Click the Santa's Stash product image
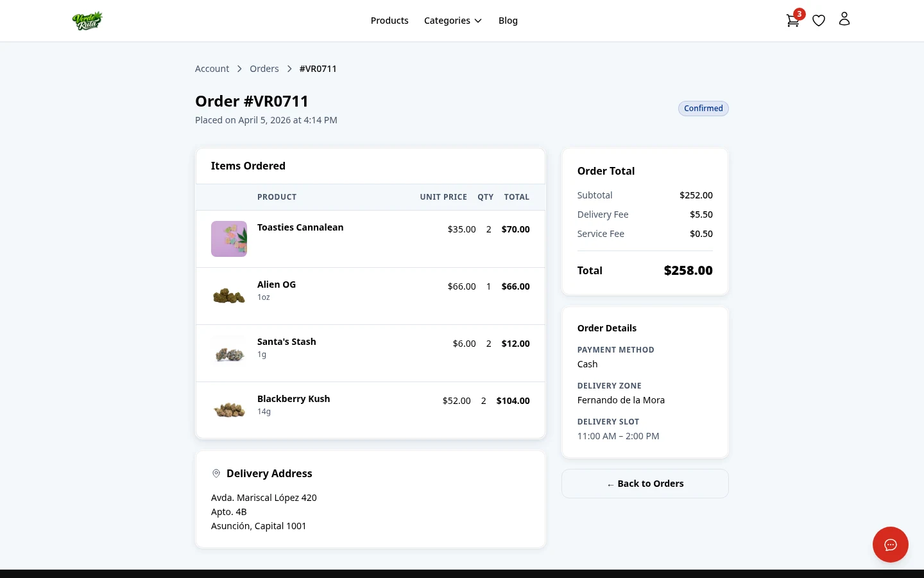Image resolution: width=924 pixels, height=578 pixels. (229, 353)
